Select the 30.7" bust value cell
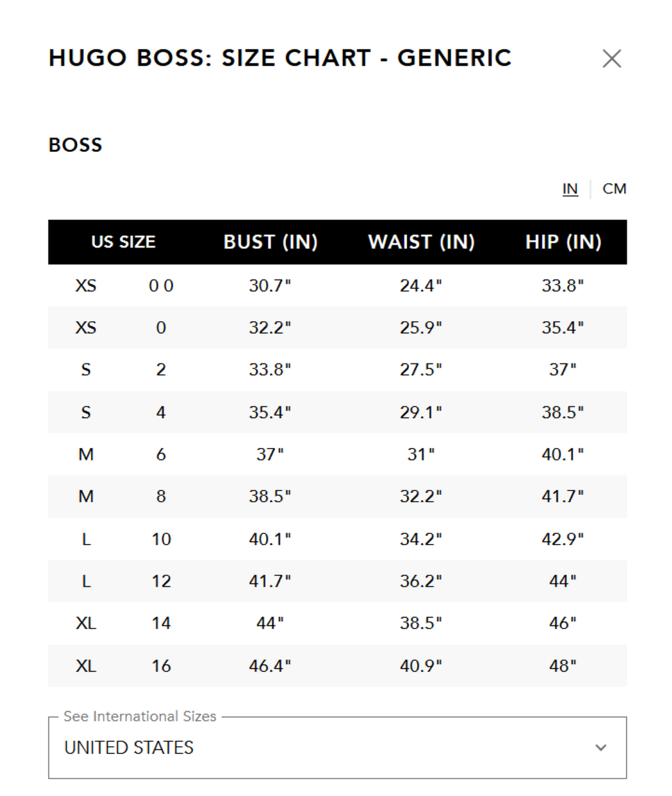 (270, 286)
